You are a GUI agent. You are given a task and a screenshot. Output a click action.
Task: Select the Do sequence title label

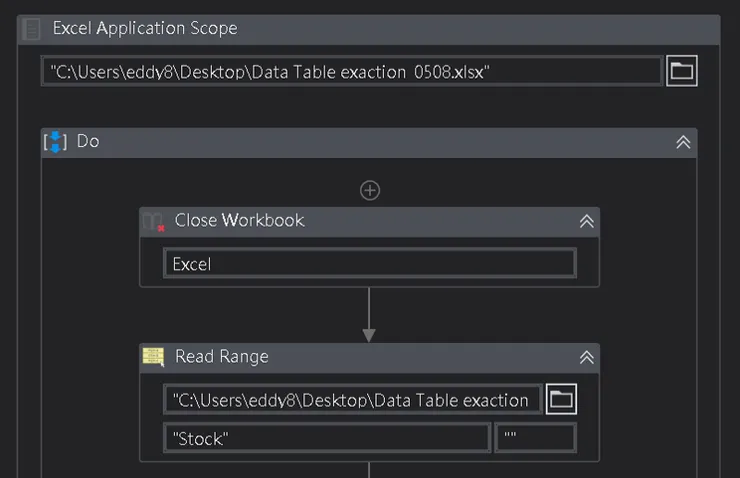point(88,141)
